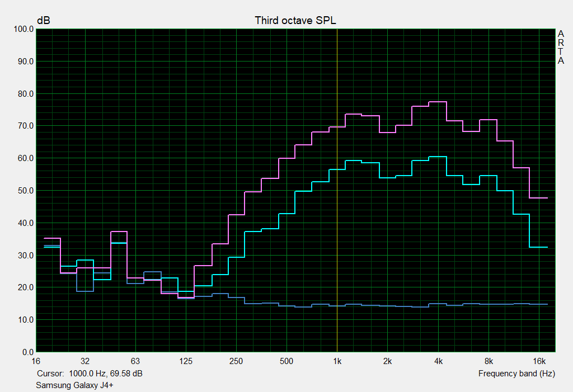
Task: Click the ARTA watermark text at top right
Action: click(561, 47)
